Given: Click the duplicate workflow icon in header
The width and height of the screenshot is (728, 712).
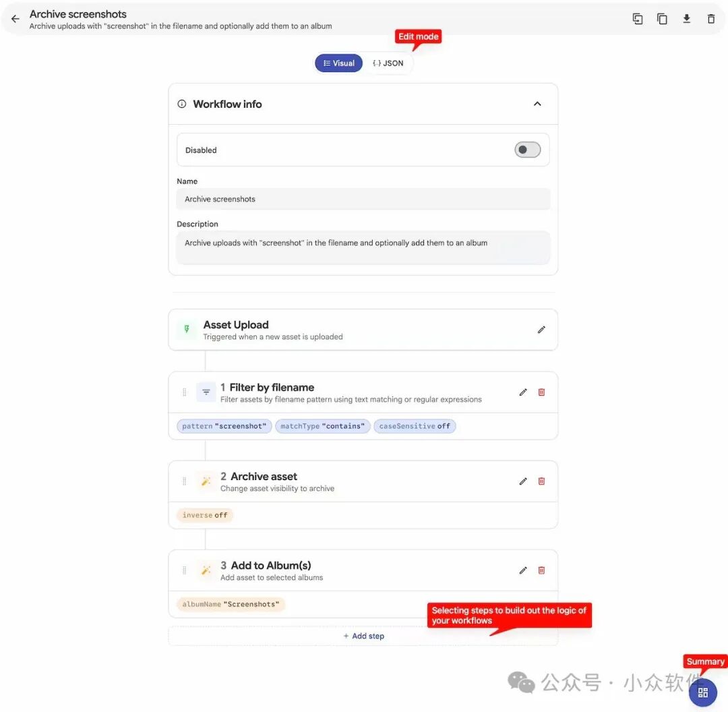Looking at the screenshot, I should (638, 19).
